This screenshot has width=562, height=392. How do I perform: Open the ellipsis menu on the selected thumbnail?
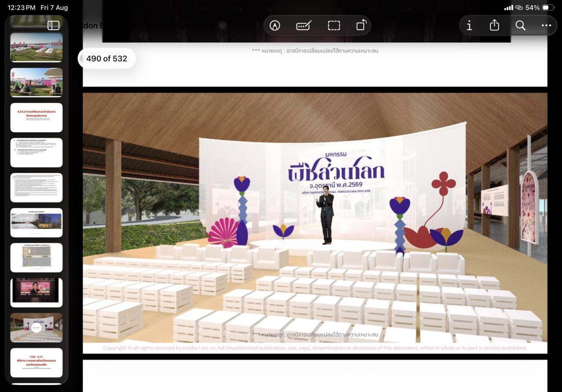click(x=36, y=327)
